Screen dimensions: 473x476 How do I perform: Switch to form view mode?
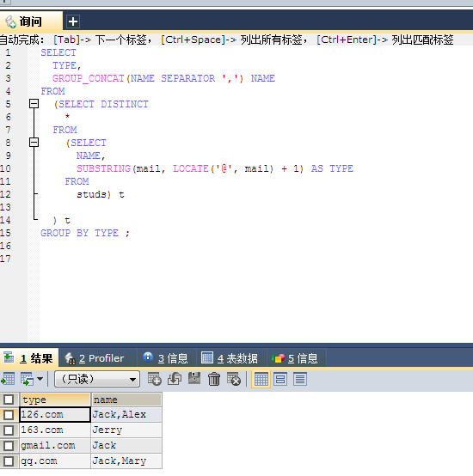[x=280, y=379]
